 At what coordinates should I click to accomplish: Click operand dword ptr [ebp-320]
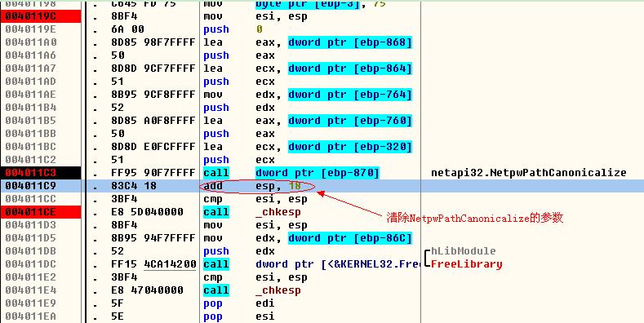tap(350, 147)
